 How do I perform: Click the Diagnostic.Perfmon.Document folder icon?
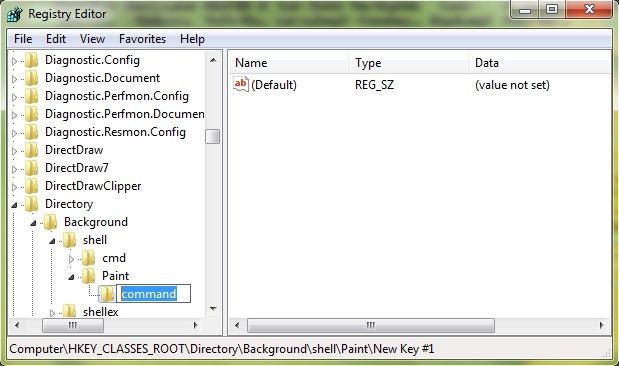pos(32,114)
